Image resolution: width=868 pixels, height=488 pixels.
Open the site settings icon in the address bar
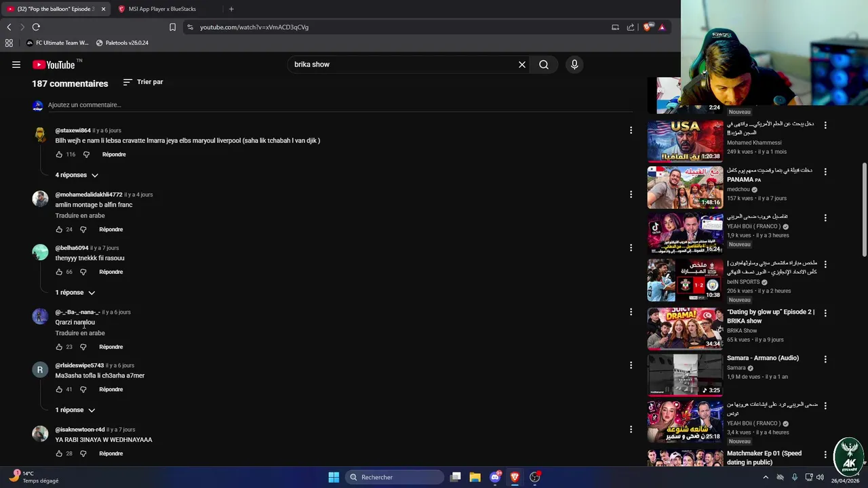[x=190, y=27]
